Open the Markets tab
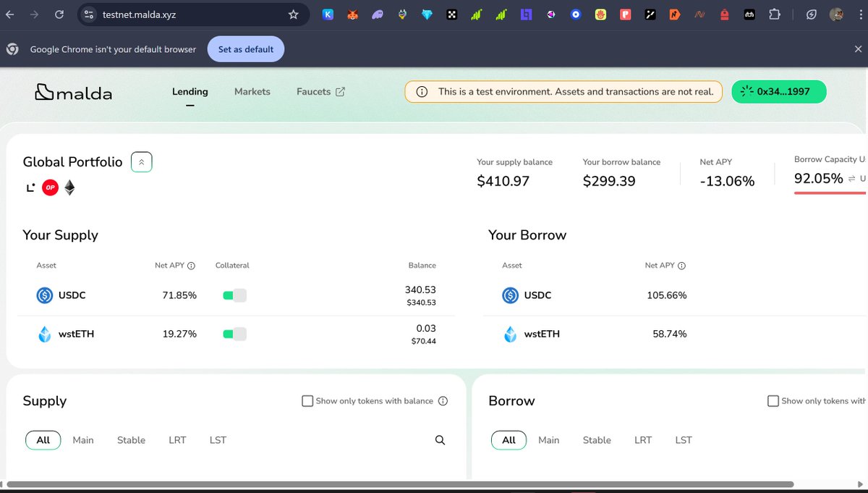 point(252,92)
